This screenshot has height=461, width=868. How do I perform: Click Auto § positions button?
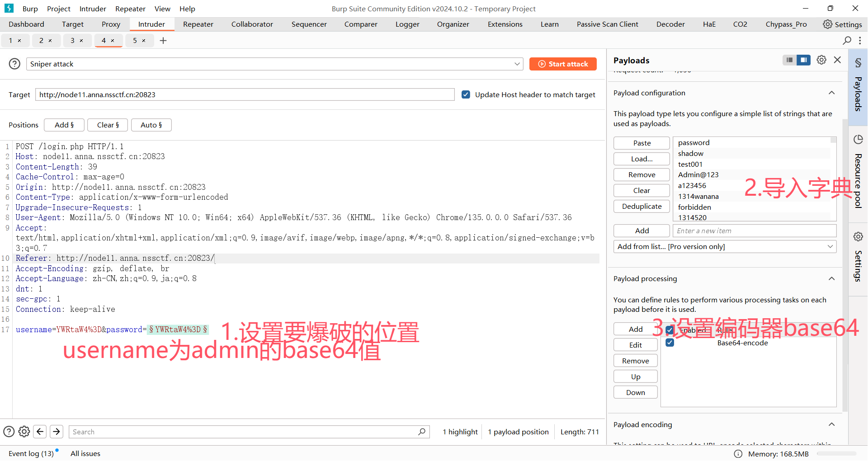tap(151, 125)
